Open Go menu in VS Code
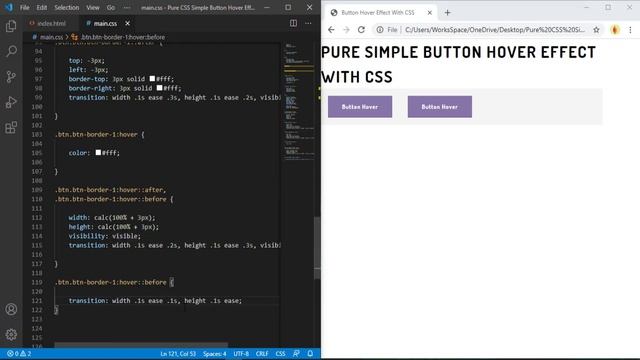Screen dimensions: 640x360 pyautogui.click(x=111, y=7)
